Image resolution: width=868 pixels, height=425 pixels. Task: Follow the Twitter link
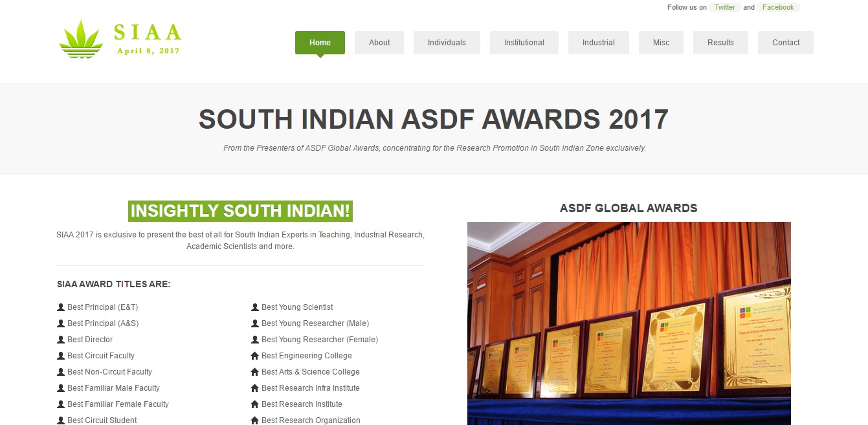click(x=724, y=8)
